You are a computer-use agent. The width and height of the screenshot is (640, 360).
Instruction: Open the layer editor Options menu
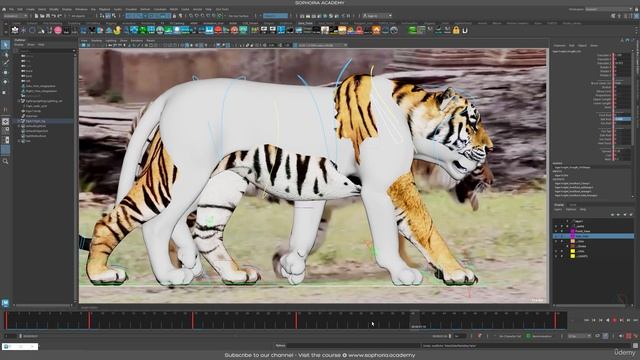(x=571, y=209)
